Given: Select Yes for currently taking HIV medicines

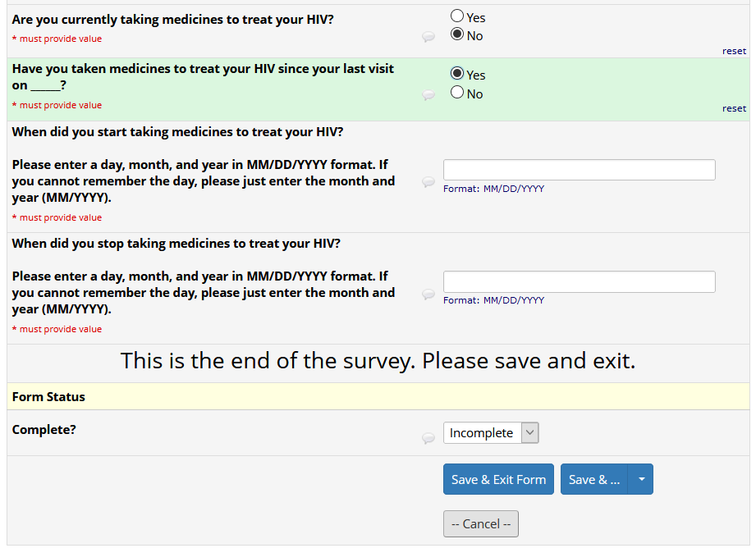Looking at the screenshot, I should pos(457,16).
